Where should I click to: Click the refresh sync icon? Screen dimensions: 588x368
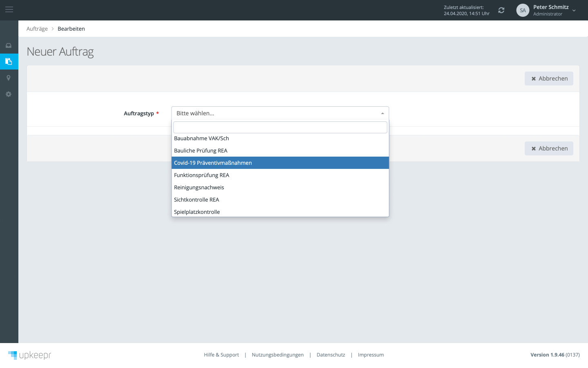(501, 10)
